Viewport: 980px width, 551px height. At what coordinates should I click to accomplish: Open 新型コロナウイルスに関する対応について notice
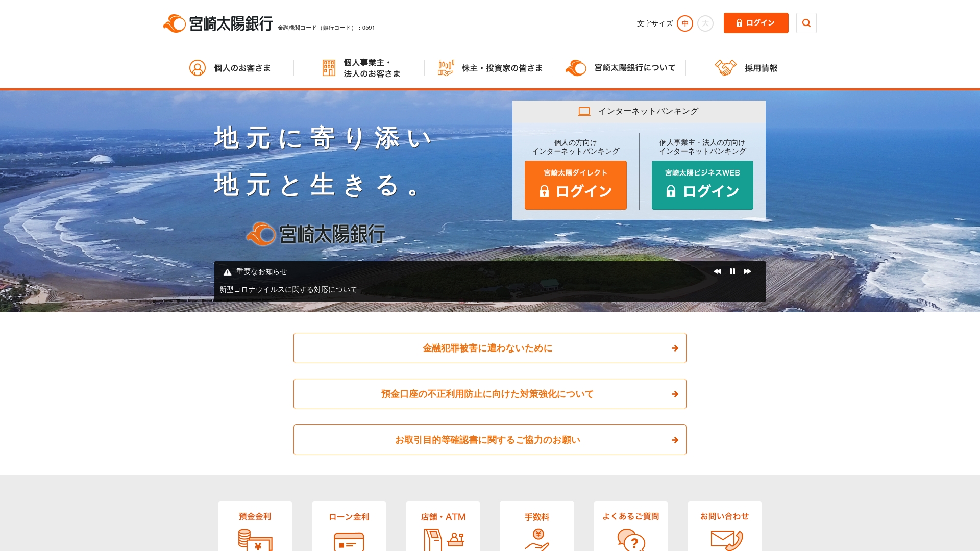point(288,289)
